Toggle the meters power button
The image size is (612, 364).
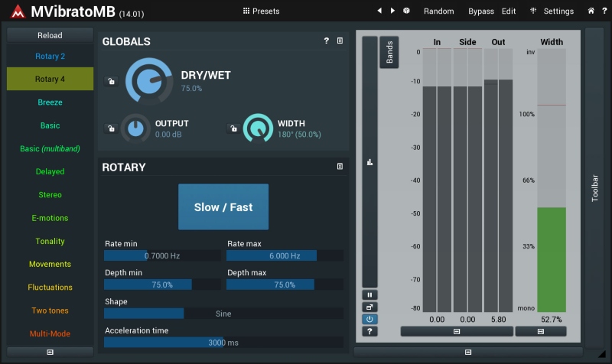369,319
